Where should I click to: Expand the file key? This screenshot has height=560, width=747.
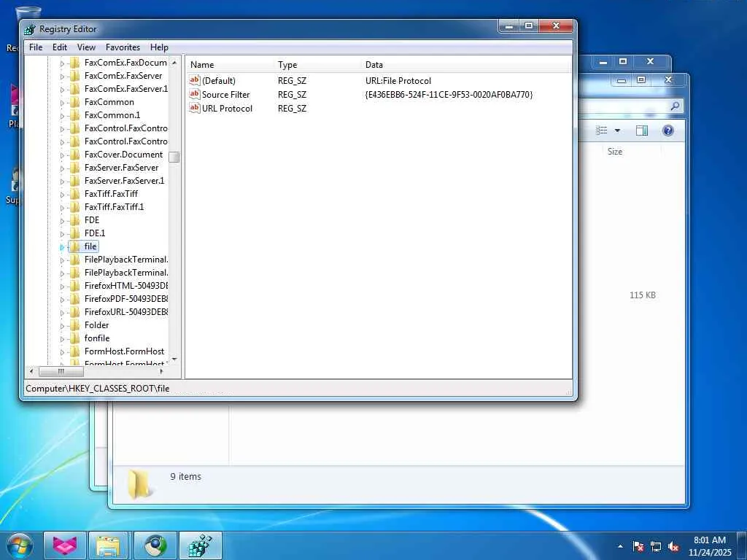click(x=62, y=246)
